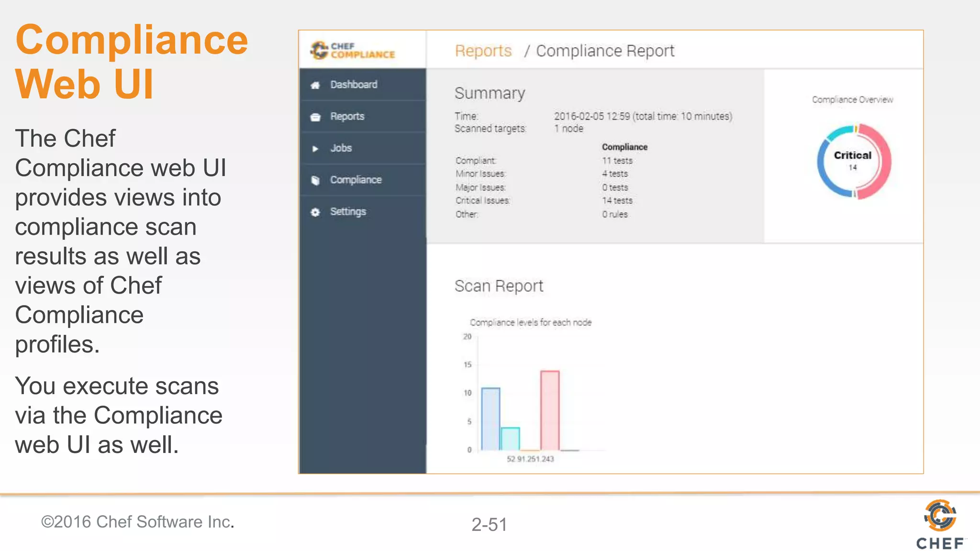Click the Compliance column header in Summary
The image size is (980, 551).
[x=624, y=147]
